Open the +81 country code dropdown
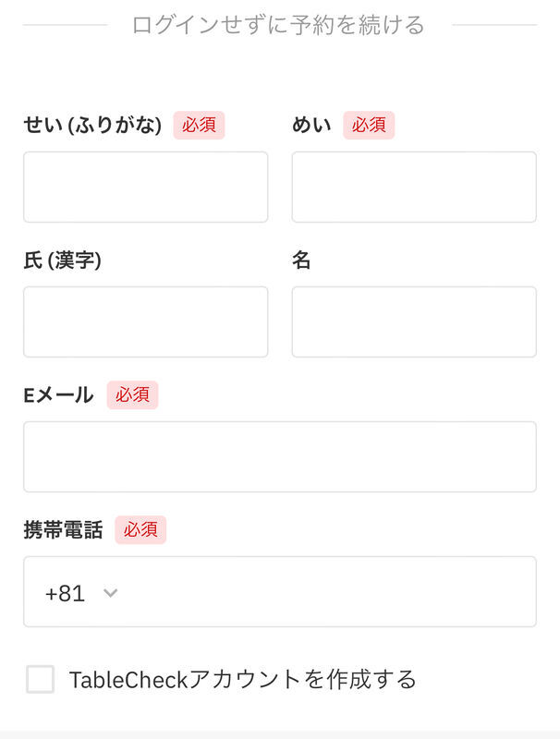Viewport: 560px width, 739px height. pos(81,593)
